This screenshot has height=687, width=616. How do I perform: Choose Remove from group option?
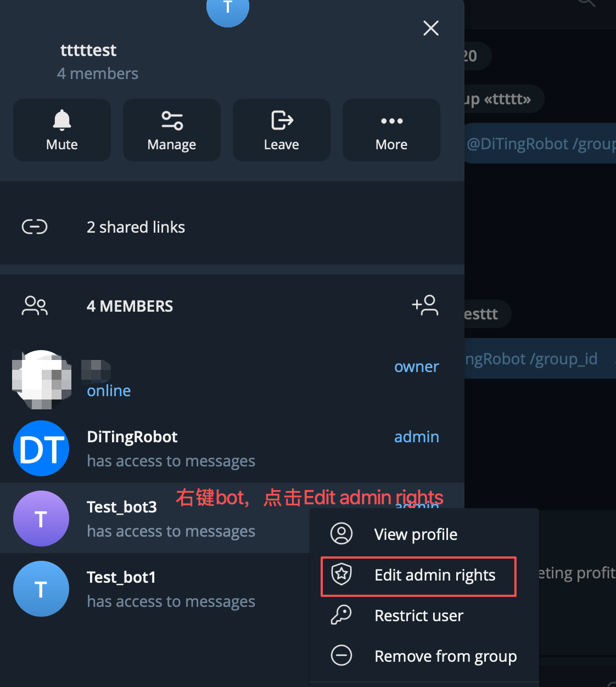point(424,656)
